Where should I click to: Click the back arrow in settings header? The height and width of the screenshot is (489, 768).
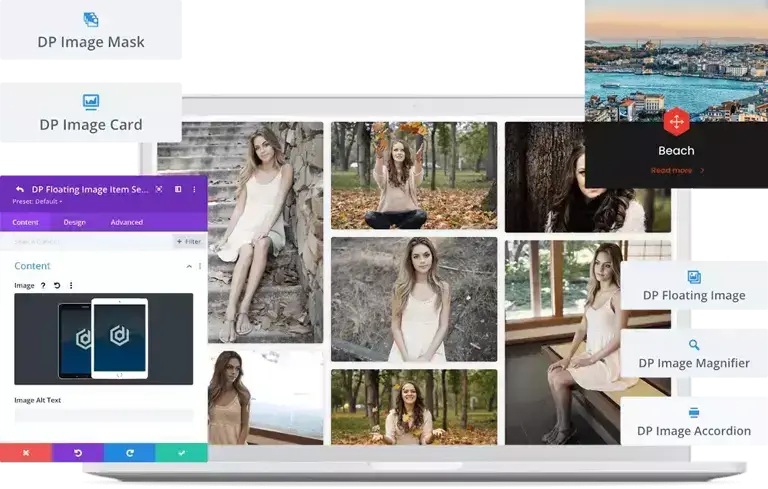point(20,189)
